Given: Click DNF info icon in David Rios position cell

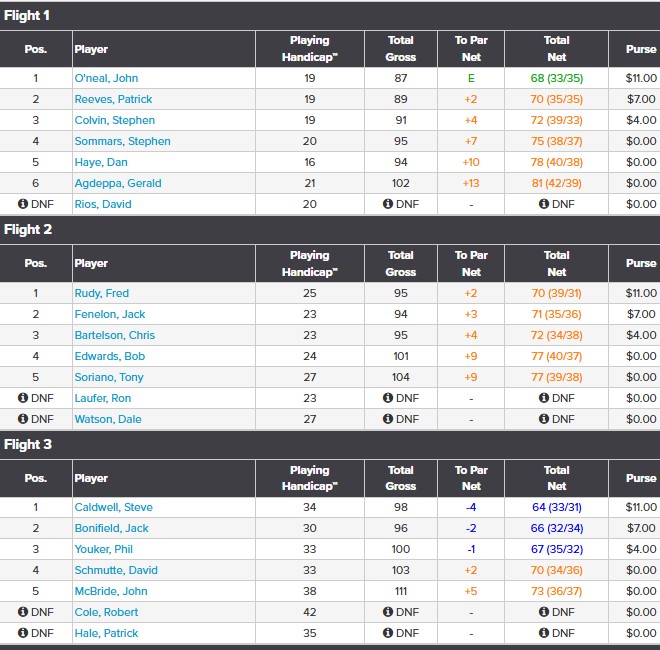Looking at the screenshot, I should coord(22,204).
